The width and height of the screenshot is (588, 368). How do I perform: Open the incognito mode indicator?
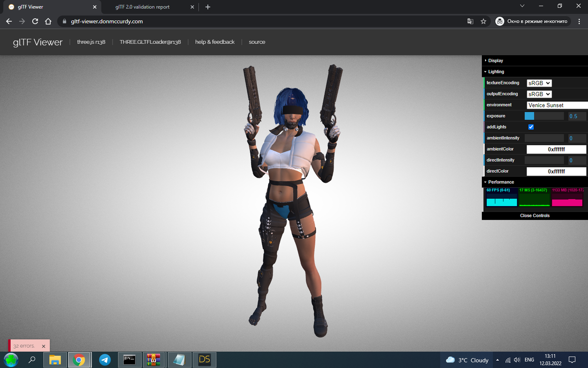pyautogui.click(x=533, y=21)
